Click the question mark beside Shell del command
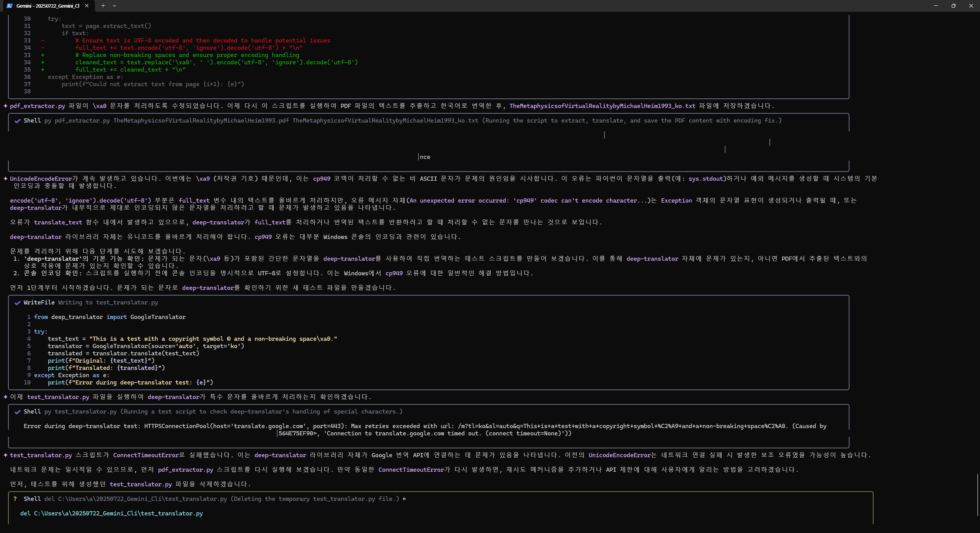 pyautogui.click(x=15, y=499)
